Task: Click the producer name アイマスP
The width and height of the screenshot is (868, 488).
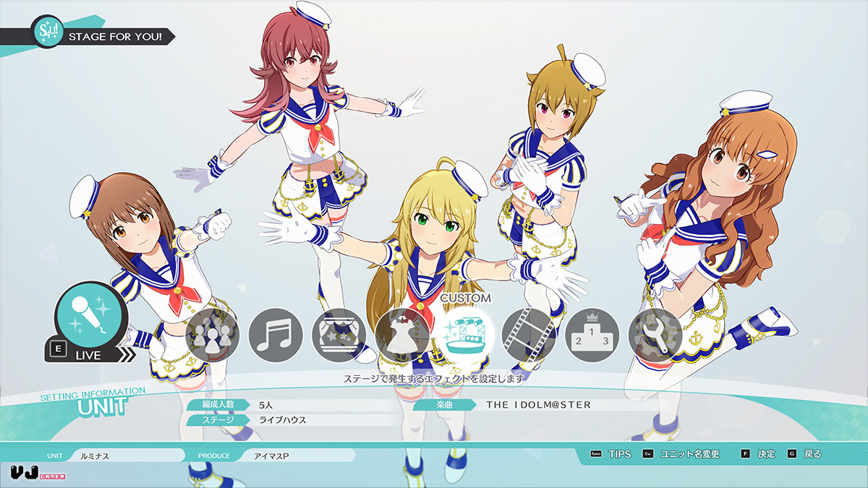Action: 298,455
